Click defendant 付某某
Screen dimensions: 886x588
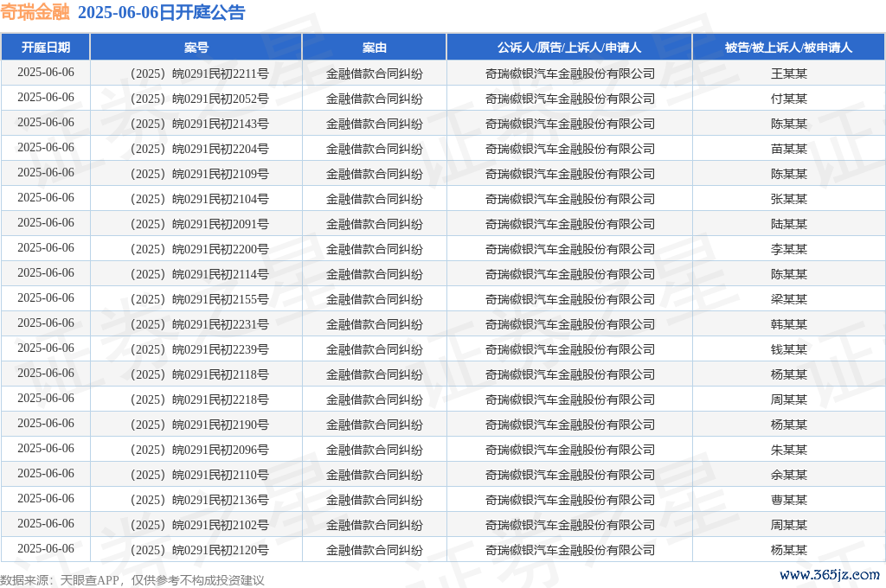tap(789, 99)
